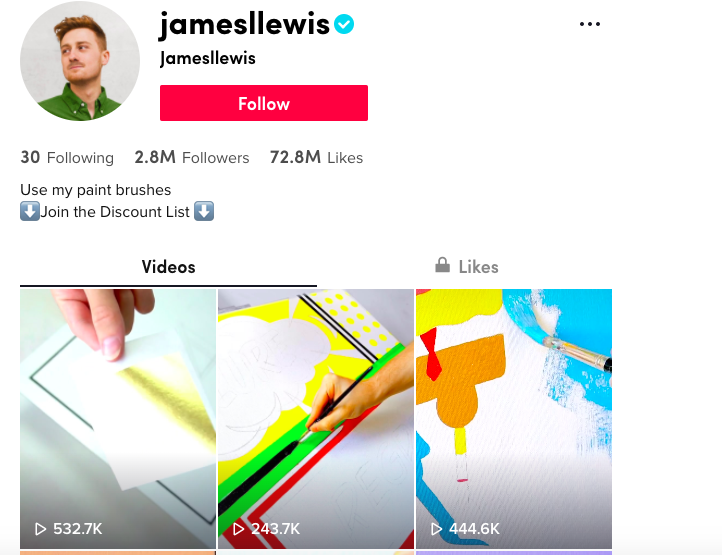Click the blue verified badge

coord(344,24)
